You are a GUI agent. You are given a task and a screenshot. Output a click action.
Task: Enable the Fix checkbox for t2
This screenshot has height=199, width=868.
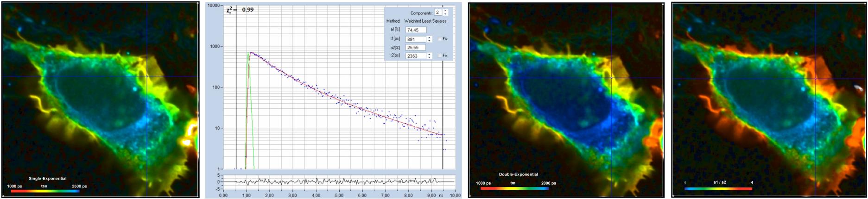tap(440, 56)
